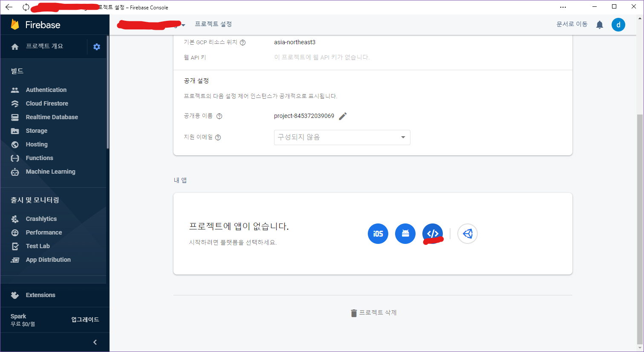Click the Firebase logo
Image resolution: width=644 pixels, height=352 pixels.
pos(35,25)
